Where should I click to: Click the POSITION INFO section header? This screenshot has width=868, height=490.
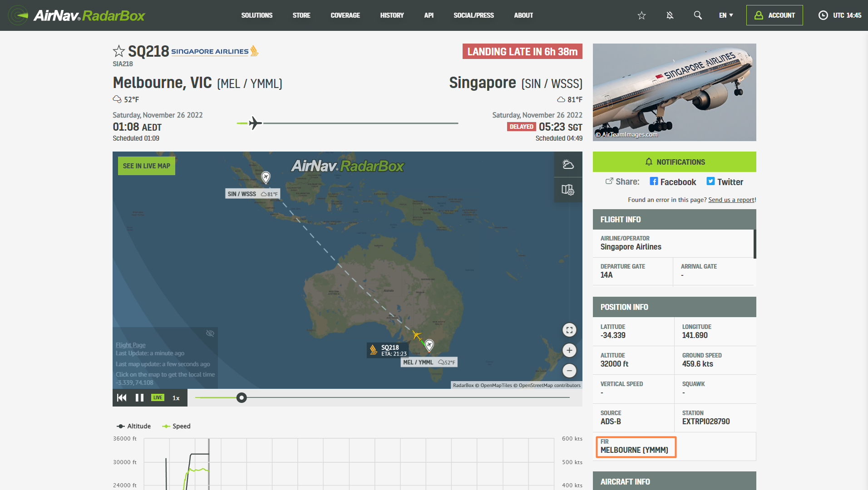675,307
